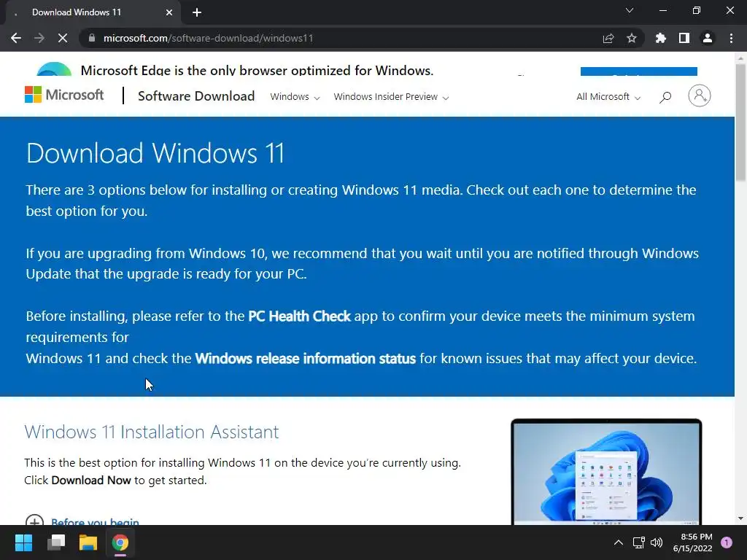Open the Chrome profile icon

pyautogui.click(x=708, y=38)
